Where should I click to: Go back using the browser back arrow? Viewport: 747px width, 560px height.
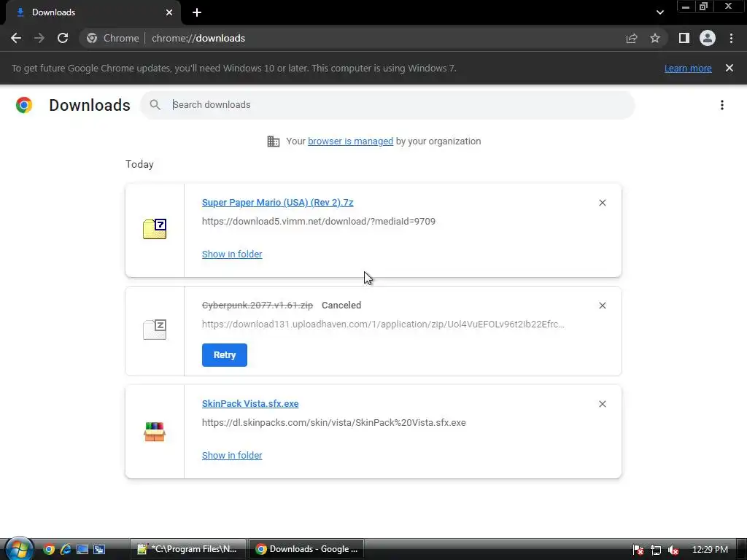point(16,38)
